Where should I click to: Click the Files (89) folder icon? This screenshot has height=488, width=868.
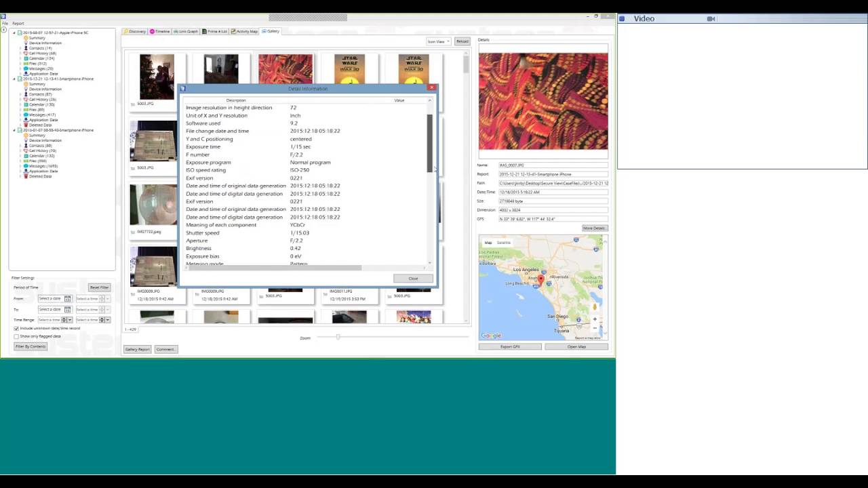tap(26, 110)
